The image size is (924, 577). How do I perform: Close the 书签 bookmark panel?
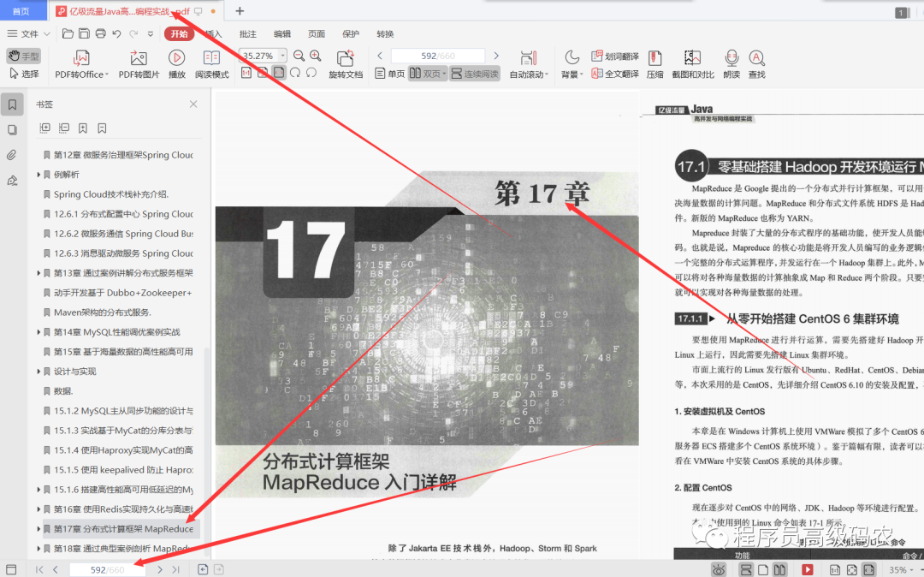coord(193,104)
